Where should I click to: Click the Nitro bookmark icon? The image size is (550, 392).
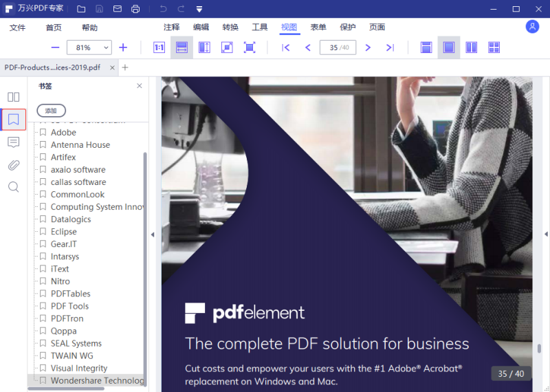(x=43, y=281)
